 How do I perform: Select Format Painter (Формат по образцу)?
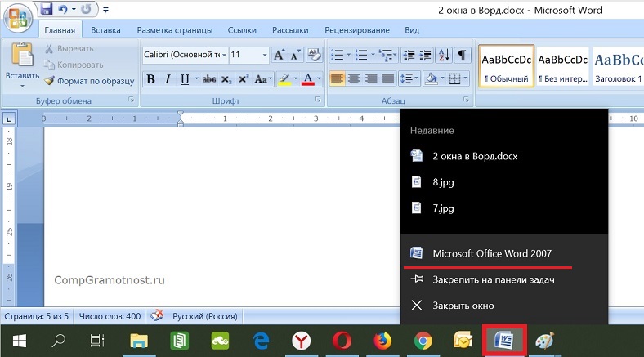pos(90,81)
